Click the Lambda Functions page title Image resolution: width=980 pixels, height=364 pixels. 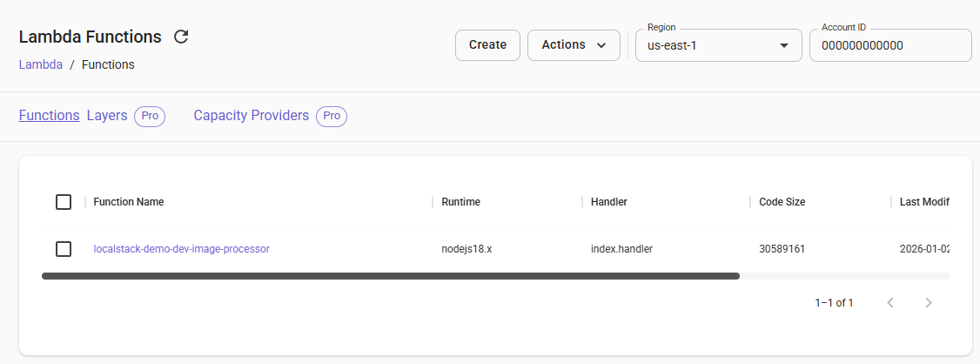pos(90,37)
